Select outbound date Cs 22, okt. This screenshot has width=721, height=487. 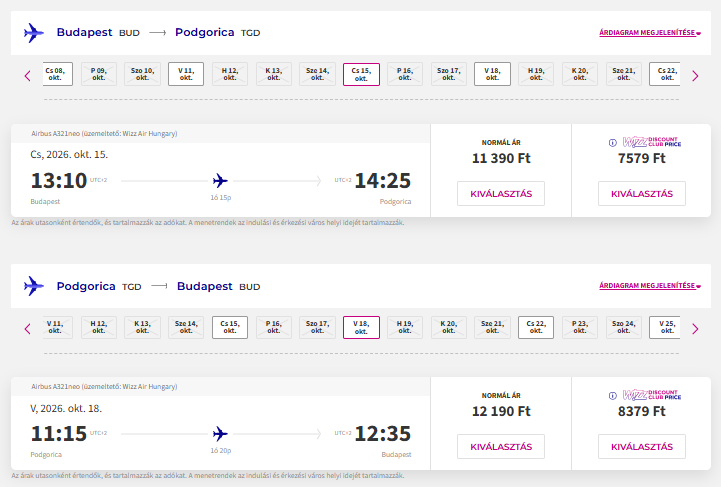pos(665,74)
